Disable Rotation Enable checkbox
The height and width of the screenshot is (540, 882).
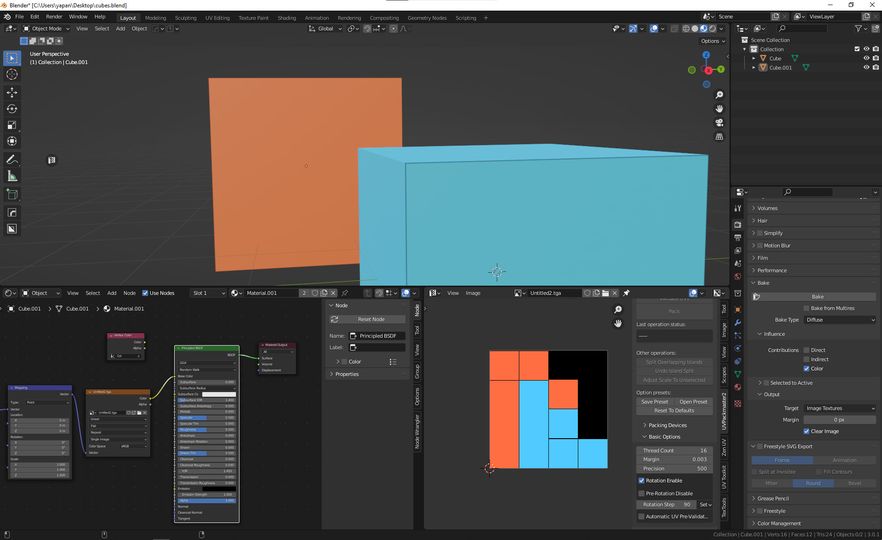[641, 481]
